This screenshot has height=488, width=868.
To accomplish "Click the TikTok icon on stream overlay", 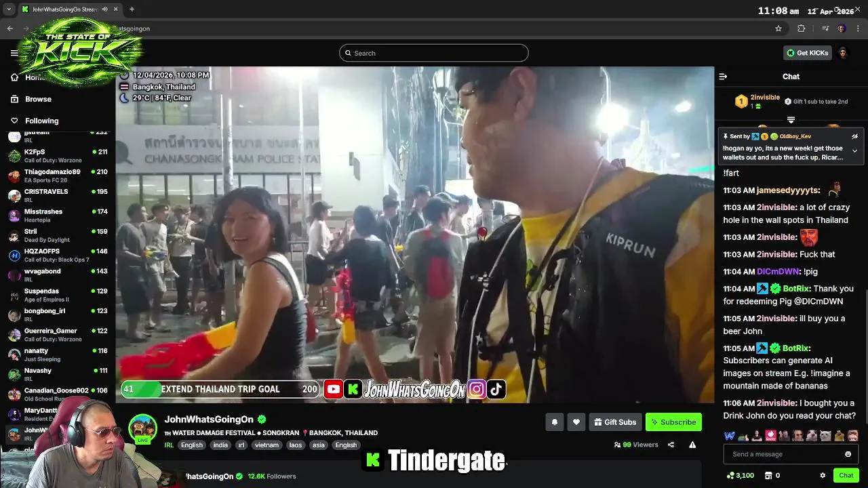I will point(496,389).
